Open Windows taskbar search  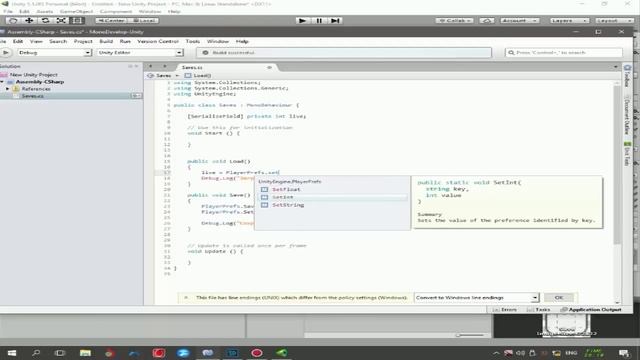[36, 353]
